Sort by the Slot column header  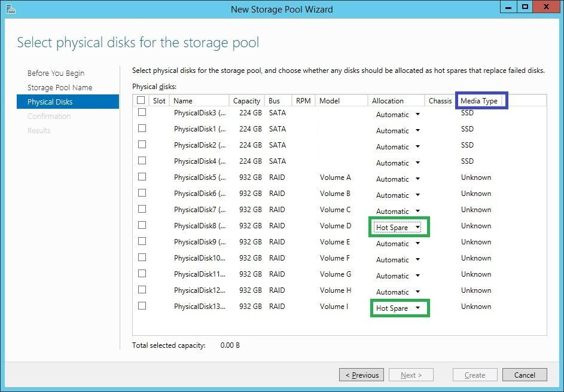point(159,100)
